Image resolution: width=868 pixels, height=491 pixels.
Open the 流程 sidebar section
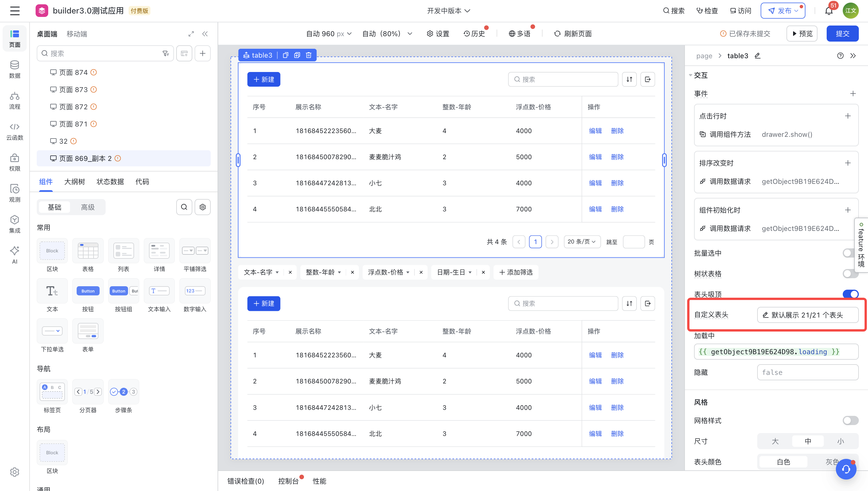pos(15,100)
